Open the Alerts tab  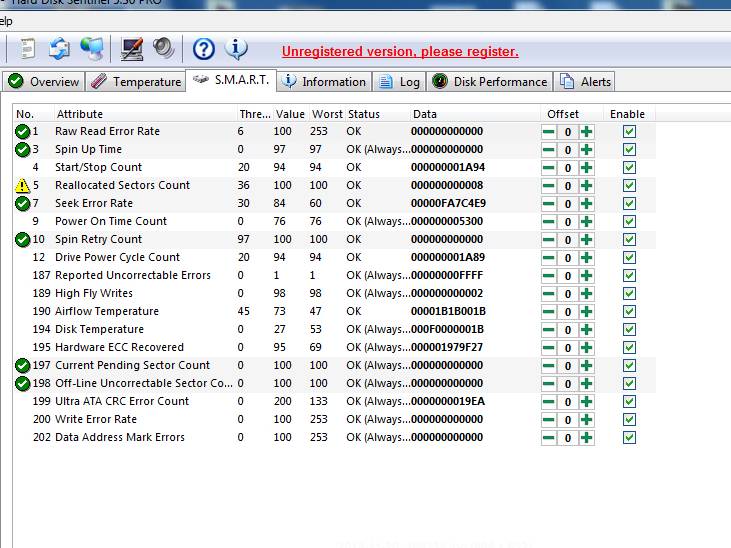click(585, 82)
